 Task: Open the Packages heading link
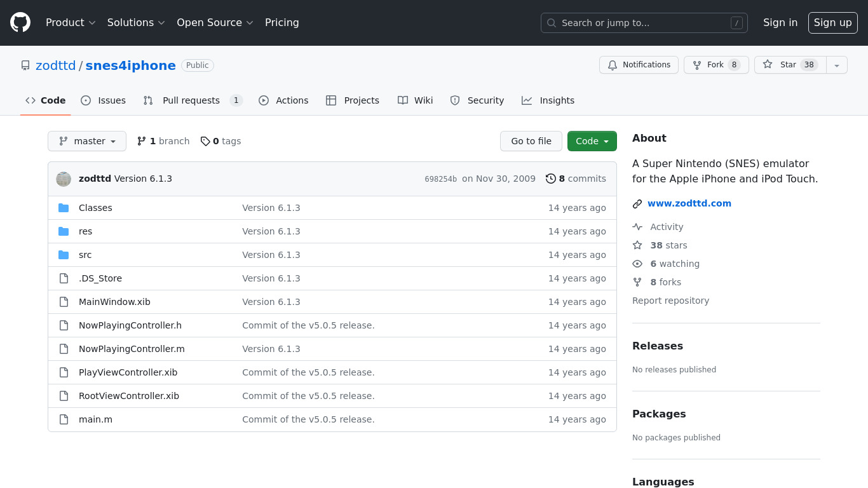659,414
